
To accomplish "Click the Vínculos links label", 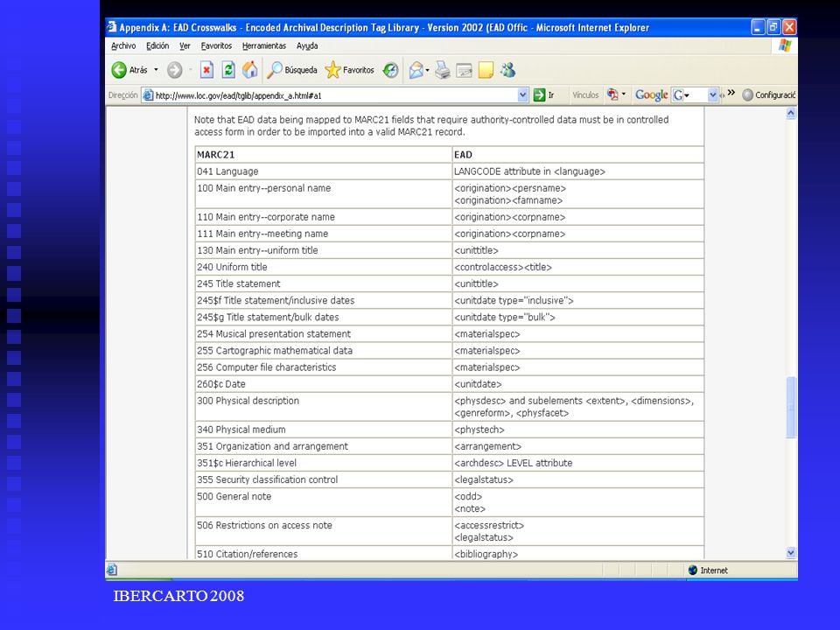I will (585, 95).
